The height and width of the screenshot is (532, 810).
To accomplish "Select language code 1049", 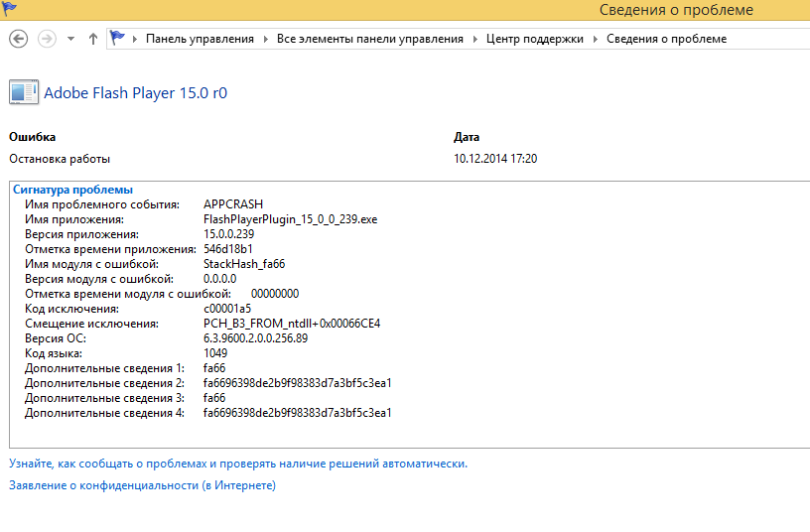I will 215,353.
